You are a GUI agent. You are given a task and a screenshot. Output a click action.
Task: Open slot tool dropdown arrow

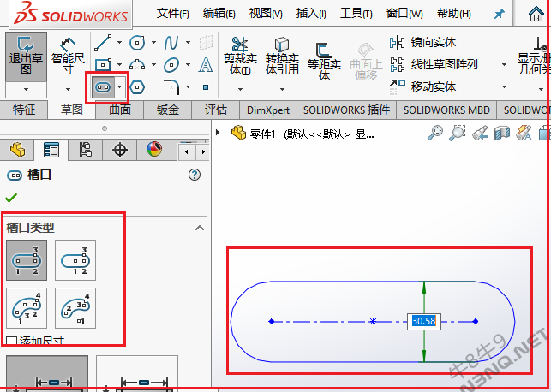[120, 87]
